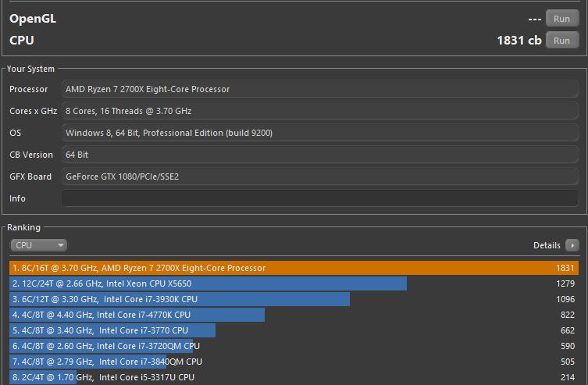
Task: Run the CPU benchmark
Action: [x=561, y=40]
